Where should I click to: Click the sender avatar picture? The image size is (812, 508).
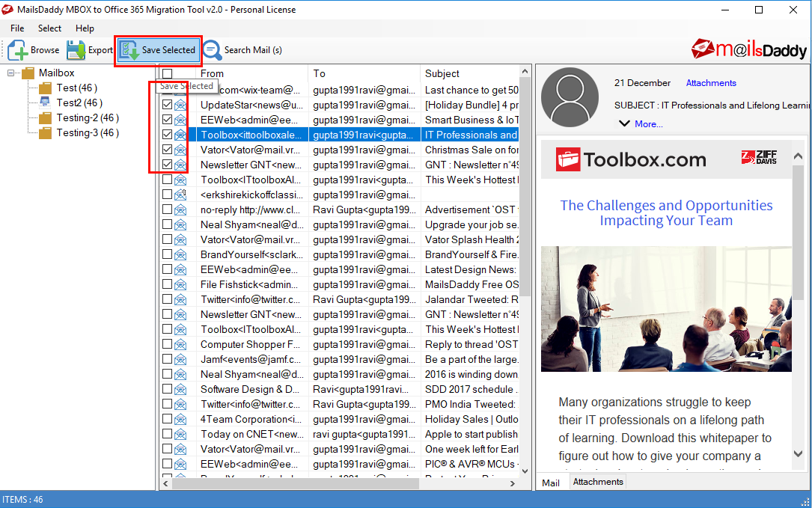click(x=570, y=97)
